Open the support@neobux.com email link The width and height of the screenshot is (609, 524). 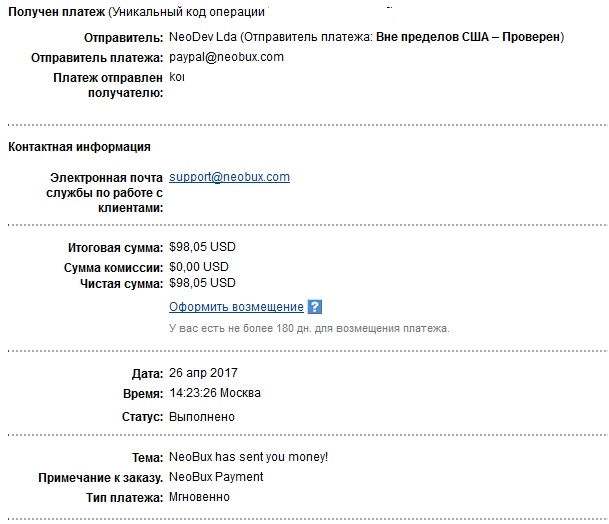coord(229,177)
